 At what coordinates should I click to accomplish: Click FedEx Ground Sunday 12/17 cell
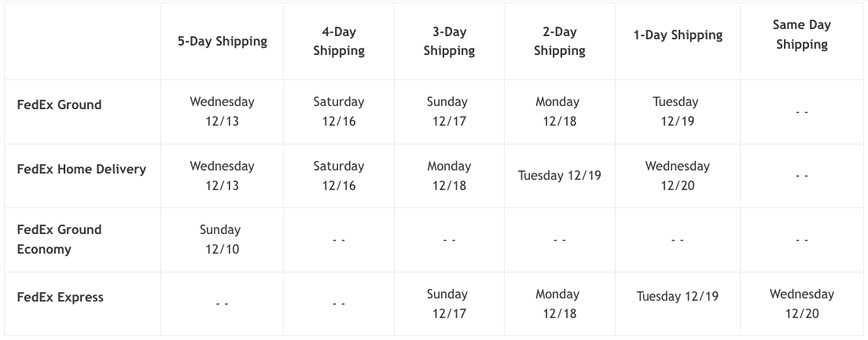coord(449,112)
